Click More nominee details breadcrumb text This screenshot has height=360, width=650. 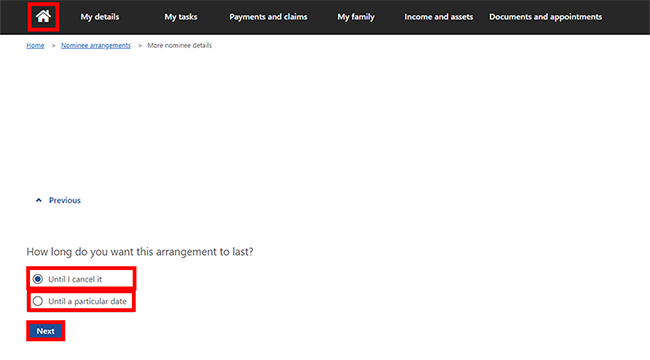[179, 46]
